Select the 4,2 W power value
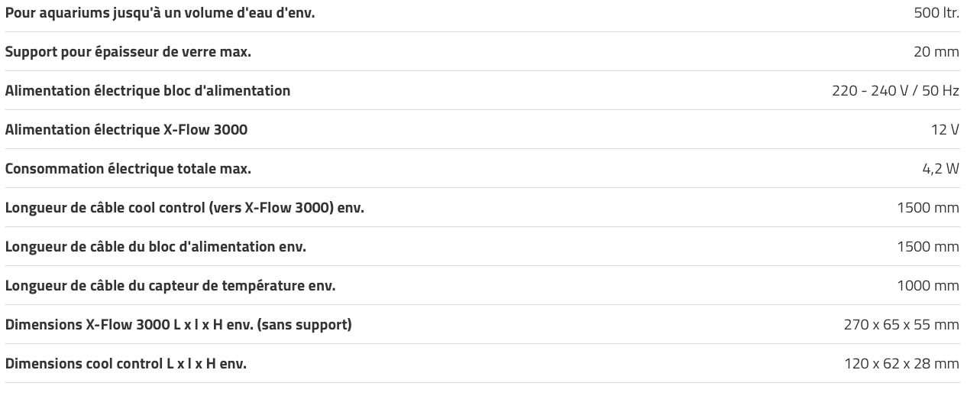Viewport: 980px width, 396px height. (x=940, y=169)
